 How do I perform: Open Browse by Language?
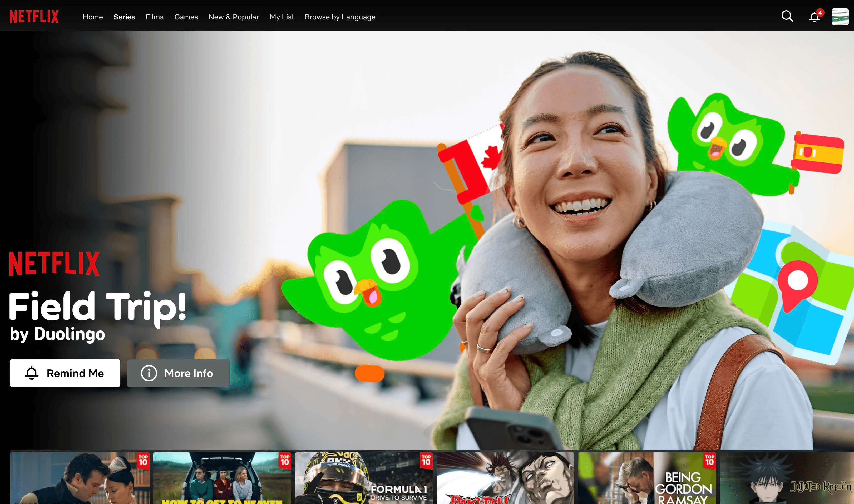pyautogui.click(x=340, y=17)
